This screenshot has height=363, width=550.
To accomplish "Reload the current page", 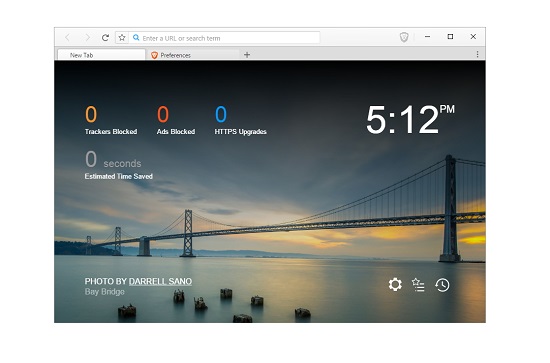I will point(105,38).
